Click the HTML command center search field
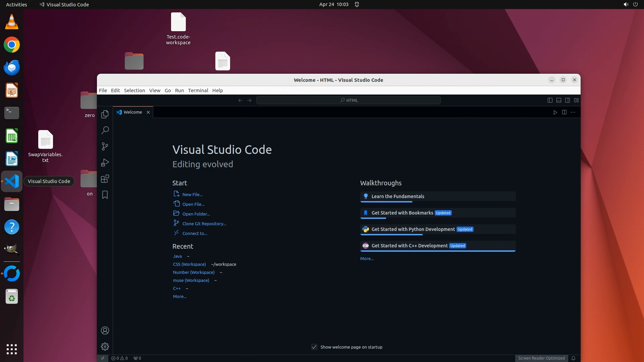Image resolution: width=644 pixels, height=362 pixels. pos(348,100)
